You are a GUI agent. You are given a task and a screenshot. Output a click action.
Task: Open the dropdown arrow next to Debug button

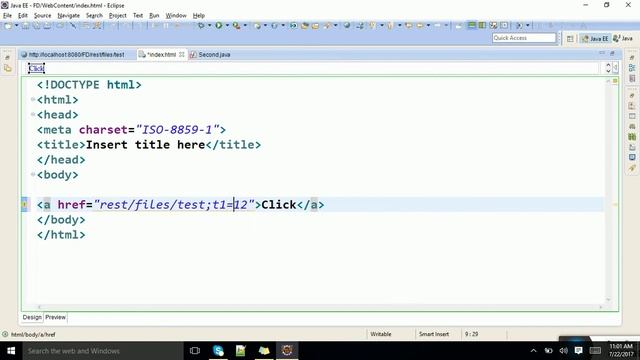click(x=209, y=25)
